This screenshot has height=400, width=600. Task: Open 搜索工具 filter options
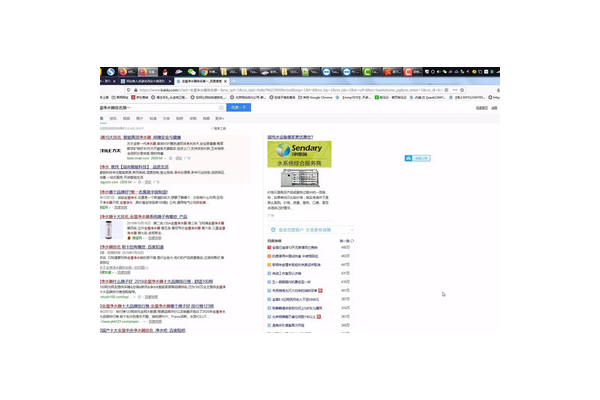(219, 129)
